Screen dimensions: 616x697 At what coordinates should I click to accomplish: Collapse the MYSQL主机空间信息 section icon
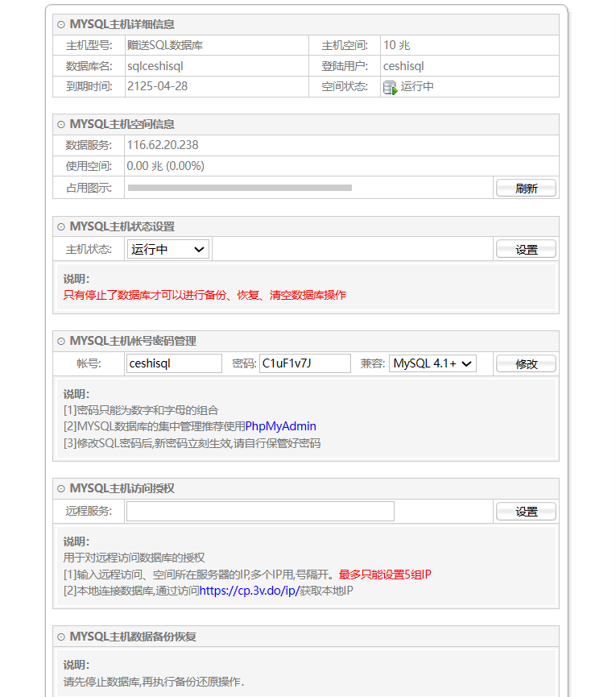coord(61,125)
